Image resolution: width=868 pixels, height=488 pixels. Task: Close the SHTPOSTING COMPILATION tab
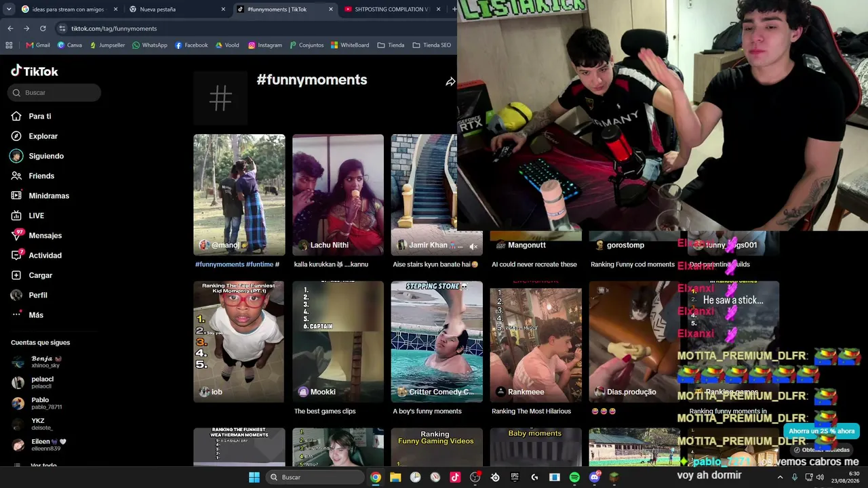[438, 9]
